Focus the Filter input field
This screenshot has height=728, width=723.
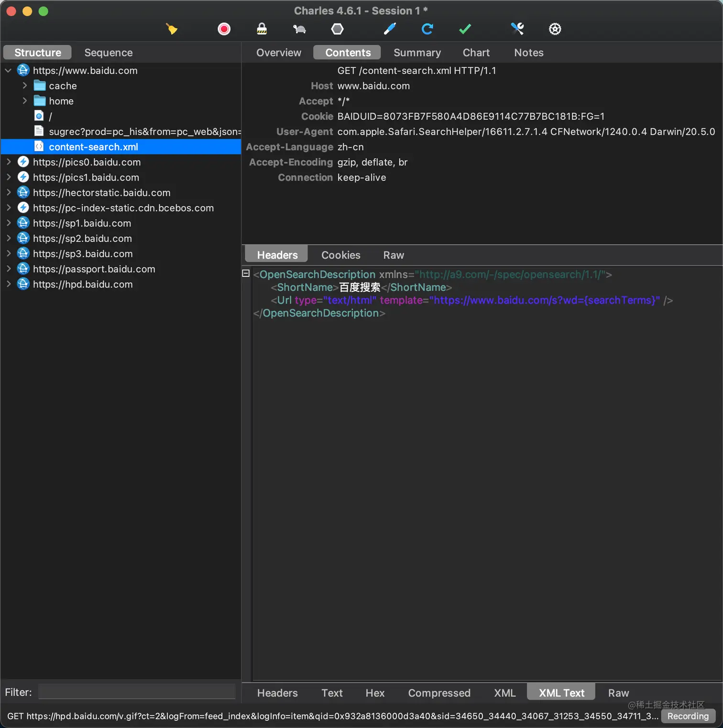click(137, 692)
